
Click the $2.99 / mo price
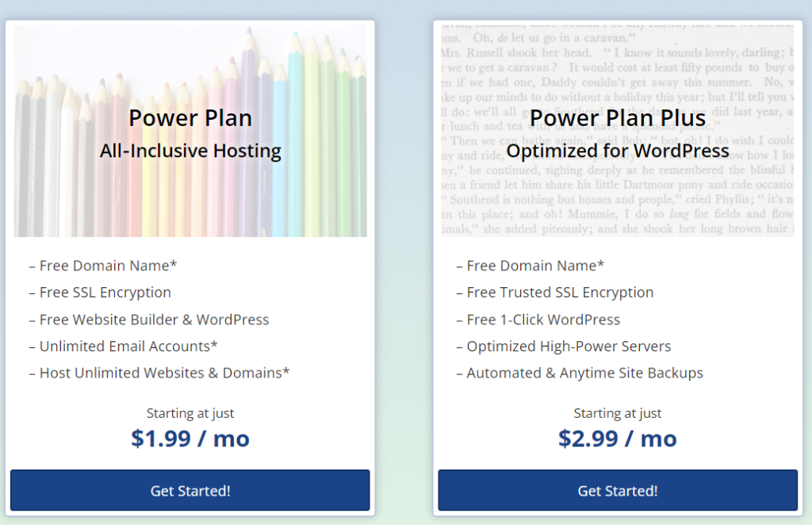pyautogui.click(x=618, y=439)
